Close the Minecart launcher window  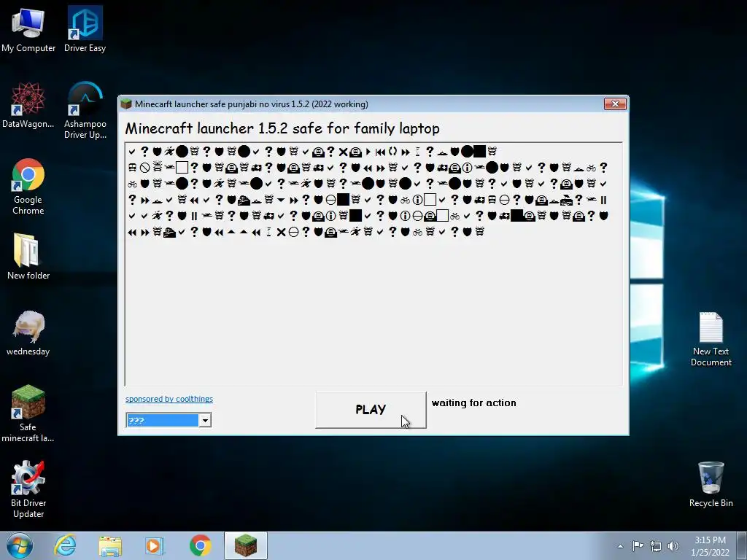point(615,104)
